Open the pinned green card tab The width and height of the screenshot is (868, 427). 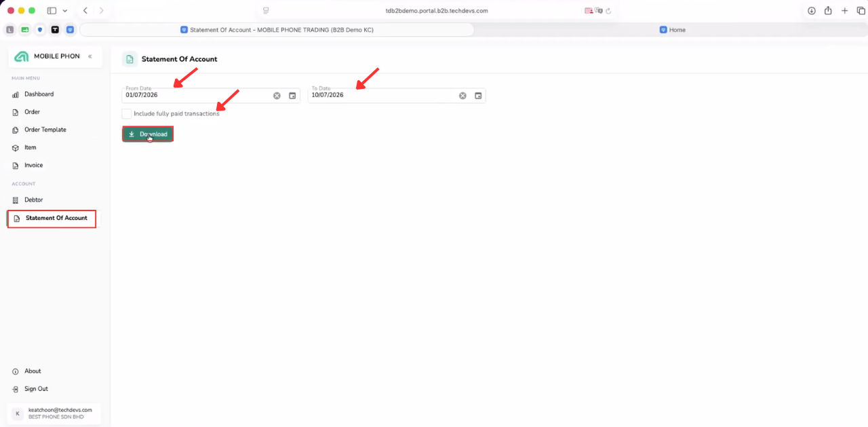25,30
